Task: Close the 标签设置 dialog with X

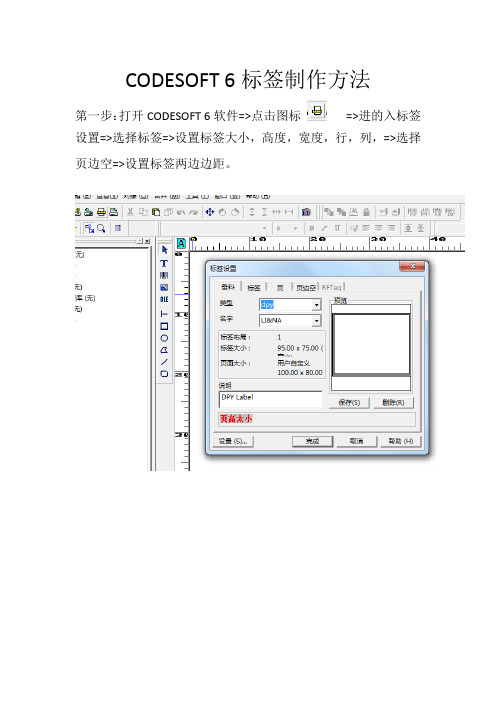Action: click(413, 266)
